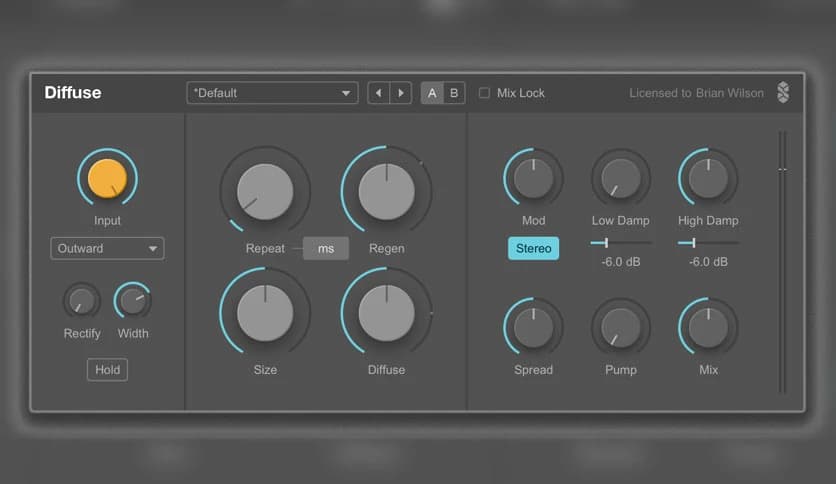Click the Spread knob
836x484 pixels.
533,327
